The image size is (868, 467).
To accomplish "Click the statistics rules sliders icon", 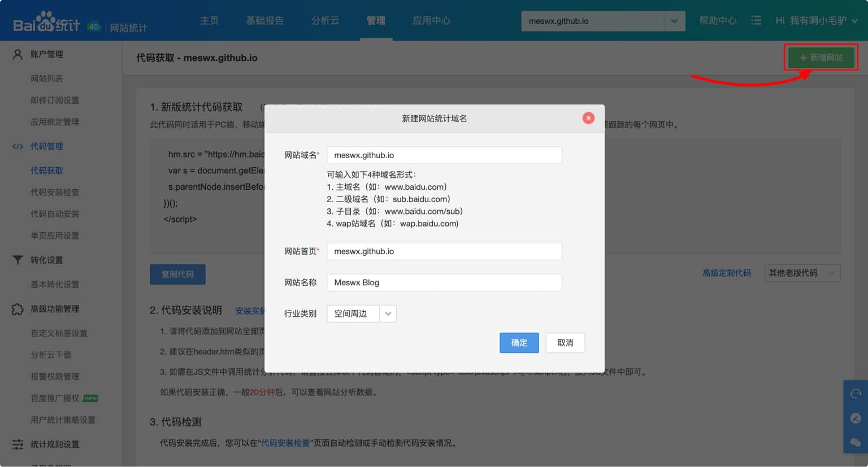I will point(18,444).
